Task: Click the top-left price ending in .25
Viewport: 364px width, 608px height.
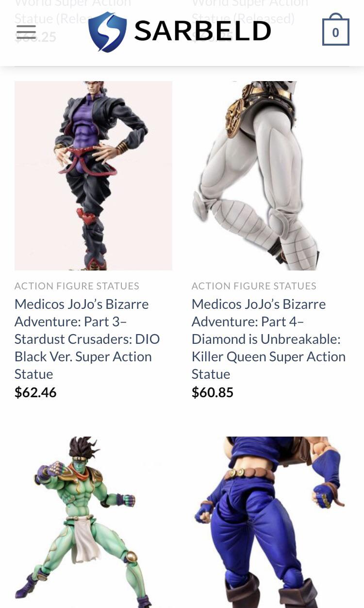Action: click(x=35, y=37)
